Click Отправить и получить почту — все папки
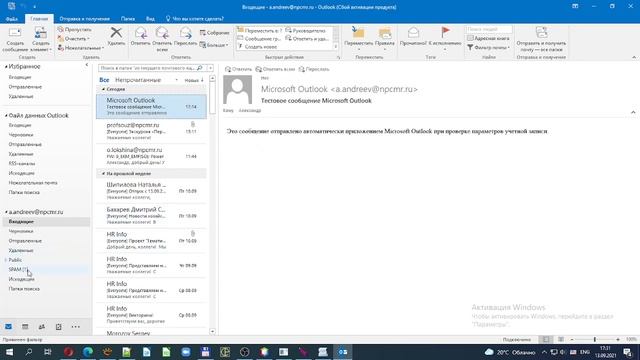Screen dimensions: 640x360 click(x=541, y=38)
